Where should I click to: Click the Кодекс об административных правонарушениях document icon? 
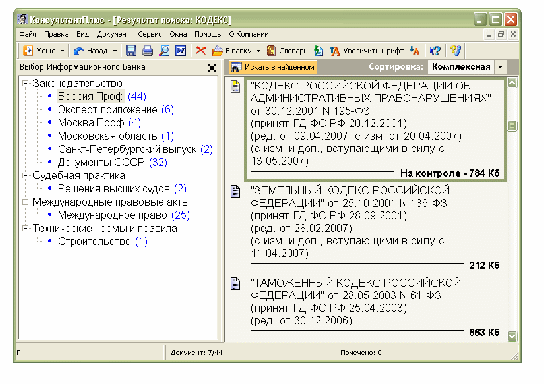[235, 87]
